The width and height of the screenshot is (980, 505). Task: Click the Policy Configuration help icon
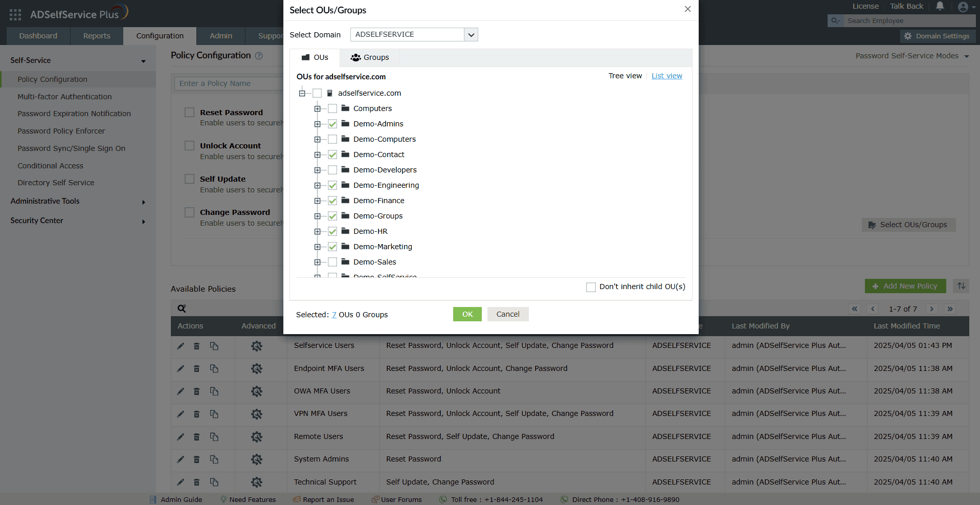pyautogui.click(x=259, y=56)
